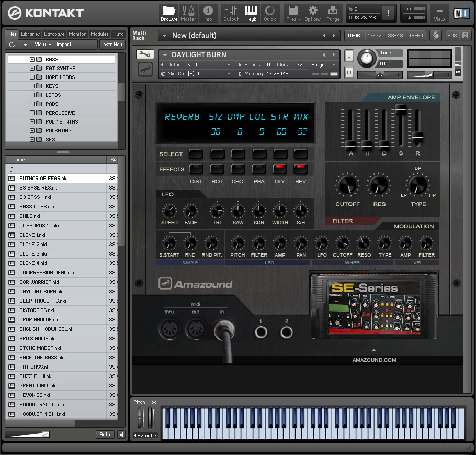Go up one folder level
Image resolution: width=476 pixels, height=455 pixels.
pyautogui.click(x=12, y=169)
